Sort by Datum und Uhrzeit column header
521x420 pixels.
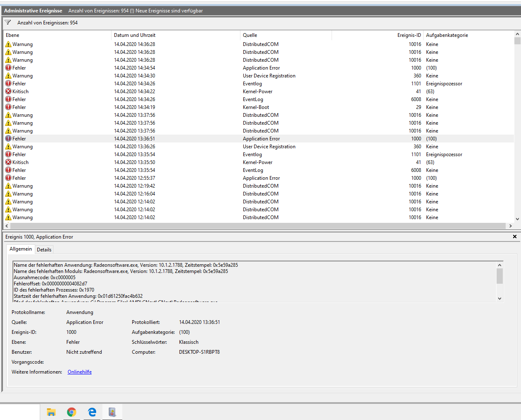click(176, 35)
